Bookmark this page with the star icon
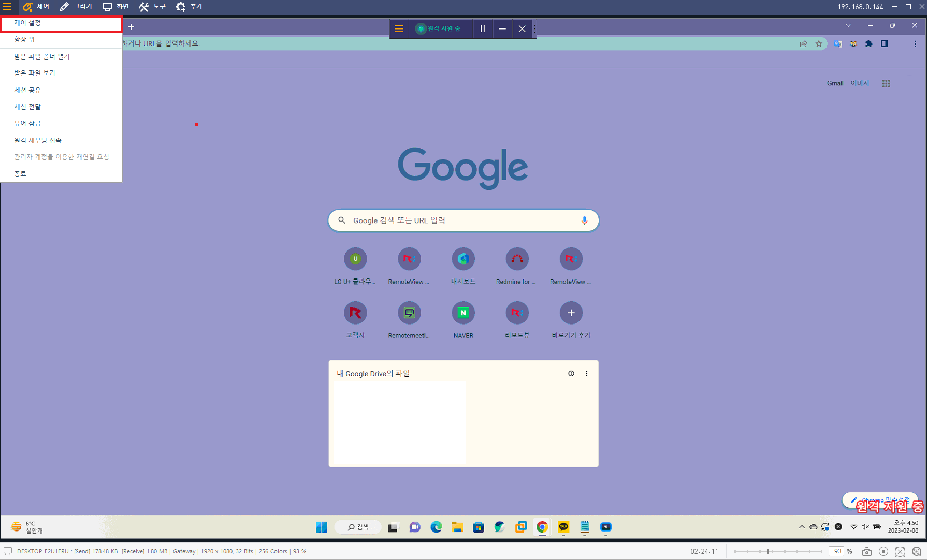This screenshot has width=927, height=560. tap(819, 44)
